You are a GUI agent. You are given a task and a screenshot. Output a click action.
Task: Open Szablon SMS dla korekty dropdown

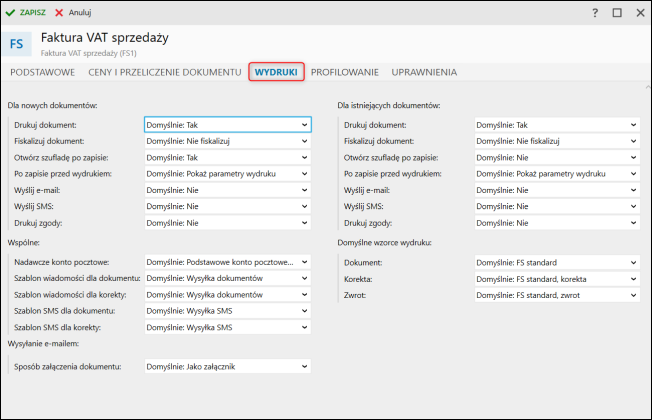pyautogui.click(x=305, y=327)
